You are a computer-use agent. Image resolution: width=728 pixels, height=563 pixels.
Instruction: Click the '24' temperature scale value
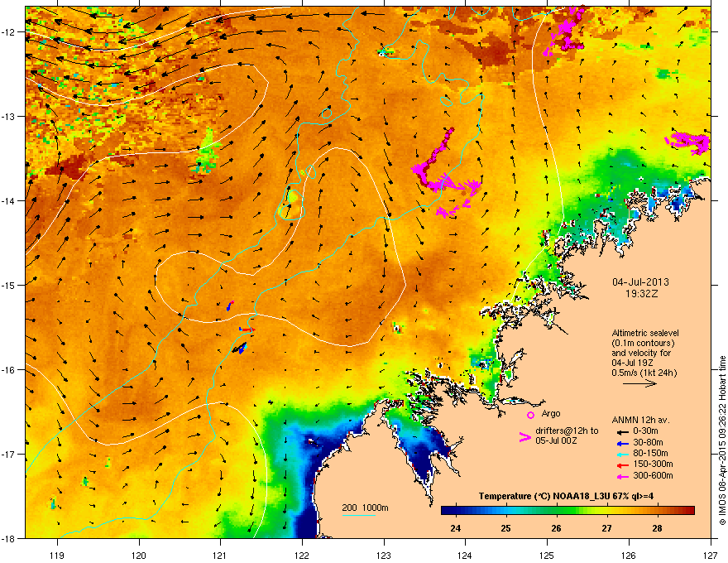coord(456,528)
